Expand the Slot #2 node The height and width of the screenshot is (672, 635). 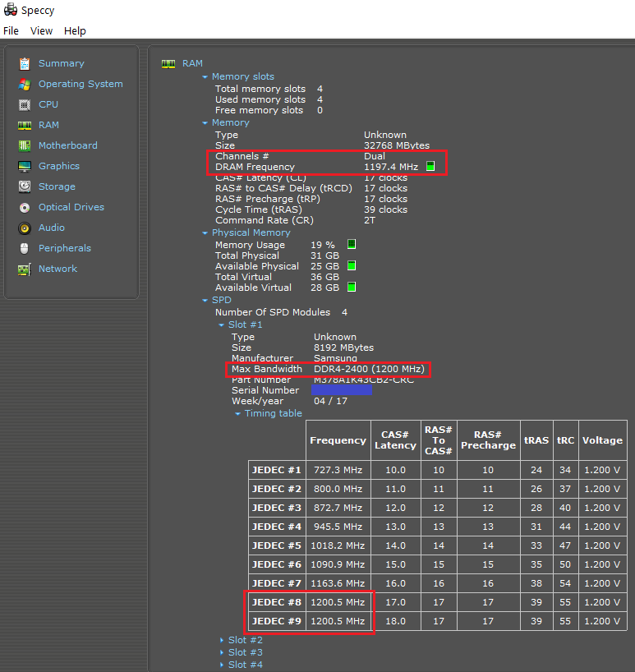click(222, 640)
